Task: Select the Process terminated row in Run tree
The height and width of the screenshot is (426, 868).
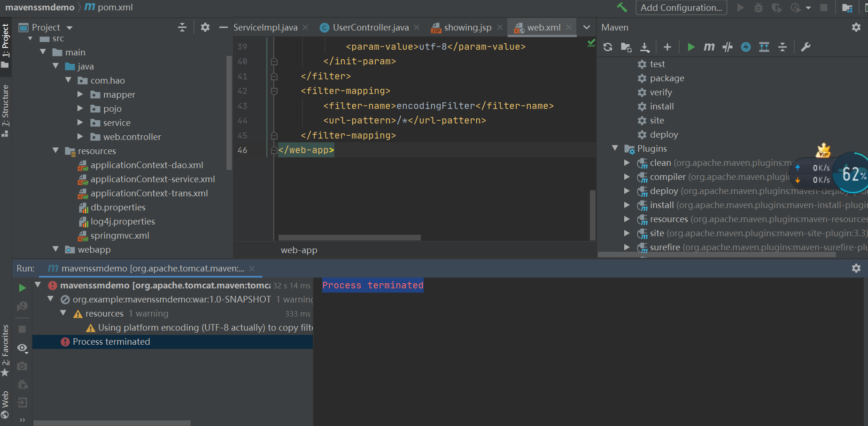Action: point(172,341)
